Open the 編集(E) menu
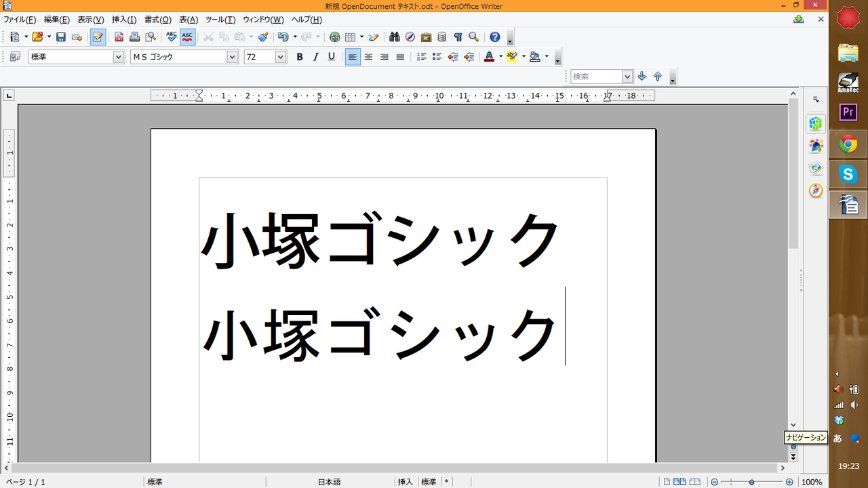Screen dimensions: 868x488 coord(57,20)
